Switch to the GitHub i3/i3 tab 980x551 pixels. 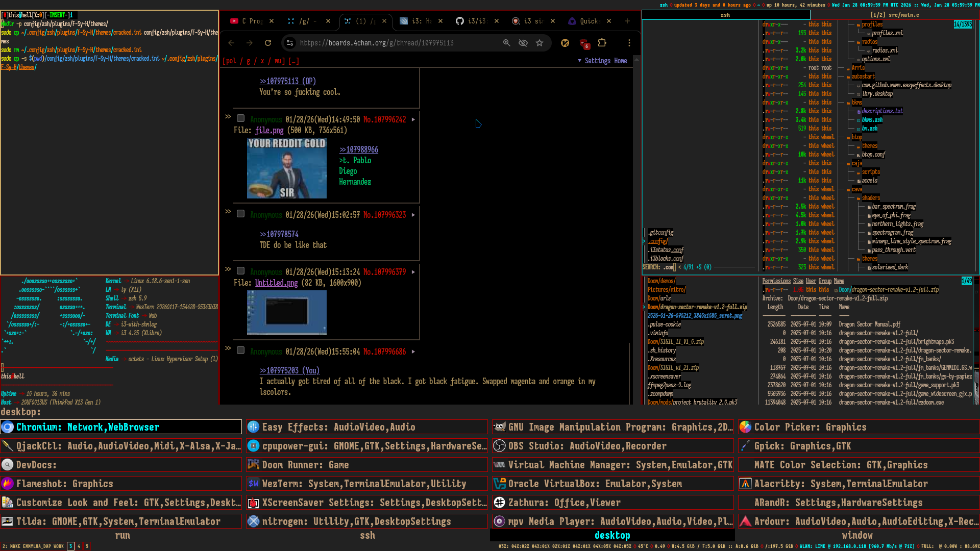tap(472, 21)
